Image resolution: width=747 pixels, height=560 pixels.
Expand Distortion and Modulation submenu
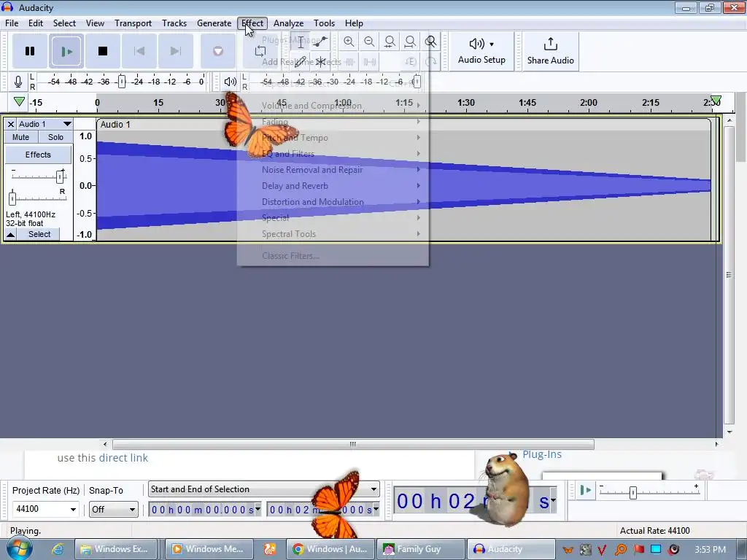point(333,202)
